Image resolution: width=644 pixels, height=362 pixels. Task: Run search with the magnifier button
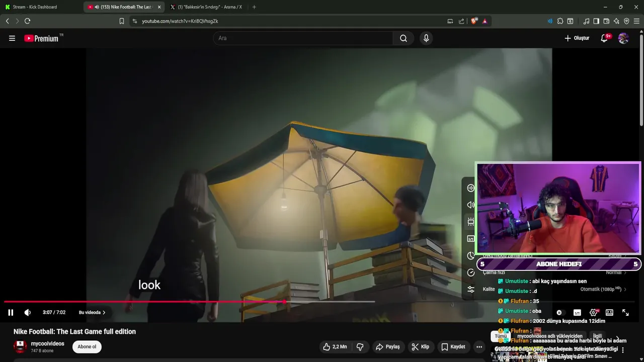click(x=404, y=38)
